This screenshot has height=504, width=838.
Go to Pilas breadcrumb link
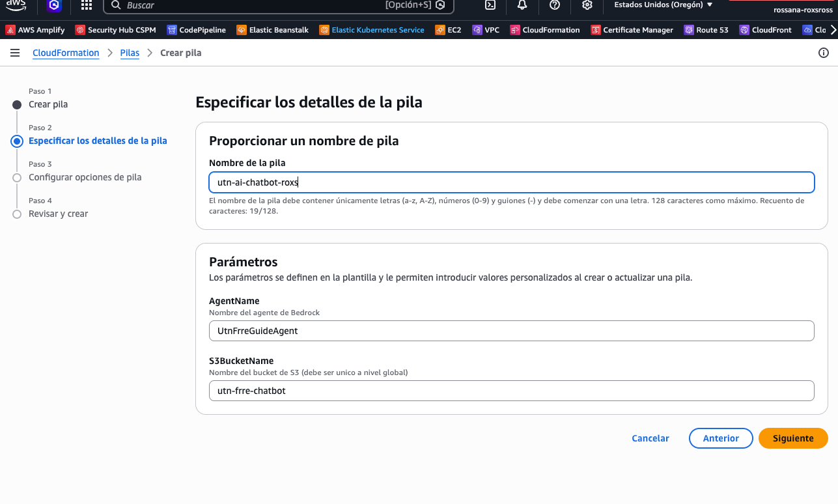point(130,53)
